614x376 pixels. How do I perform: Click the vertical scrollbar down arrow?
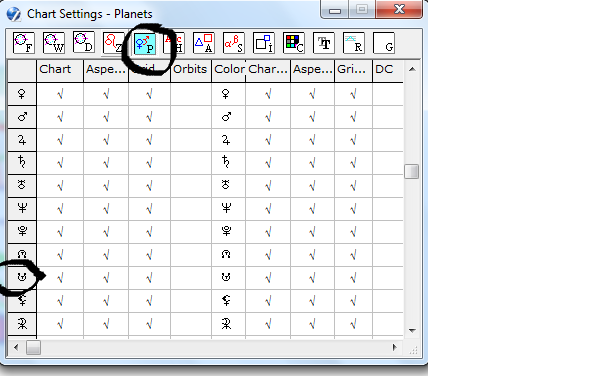click(x=412, y=331)
